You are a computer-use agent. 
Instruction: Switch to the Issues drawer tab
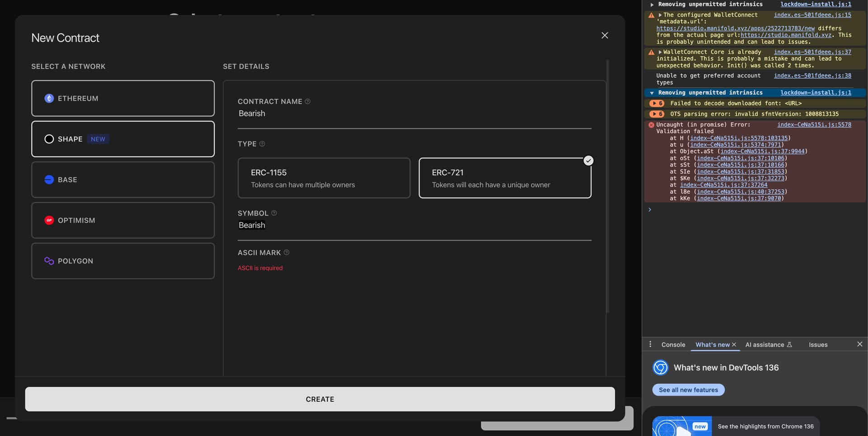[818, 345]
